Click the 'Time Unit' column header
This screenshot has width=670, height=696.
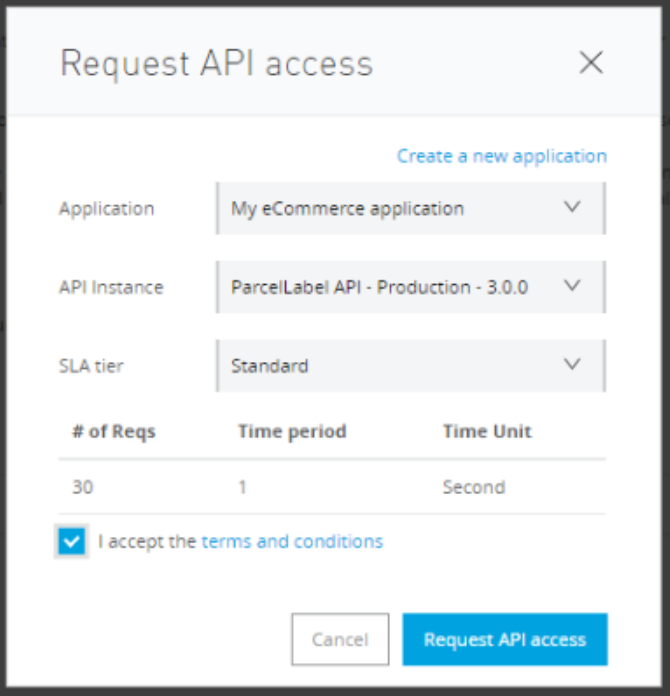[487, 432]
